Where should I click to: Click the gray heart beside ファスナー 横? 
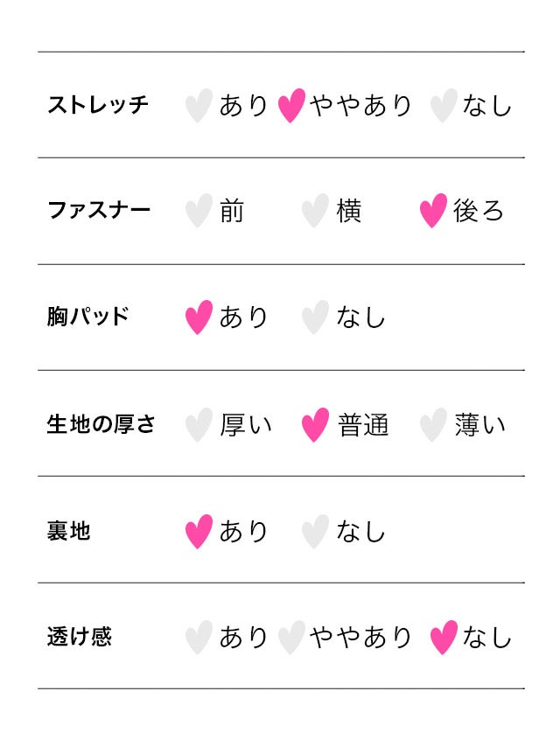315,211
